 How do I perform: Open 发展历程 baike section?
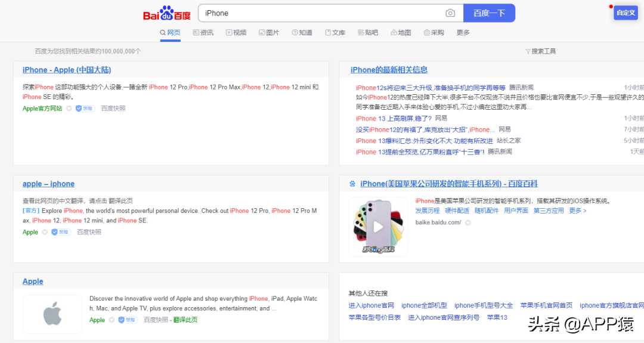427,211
